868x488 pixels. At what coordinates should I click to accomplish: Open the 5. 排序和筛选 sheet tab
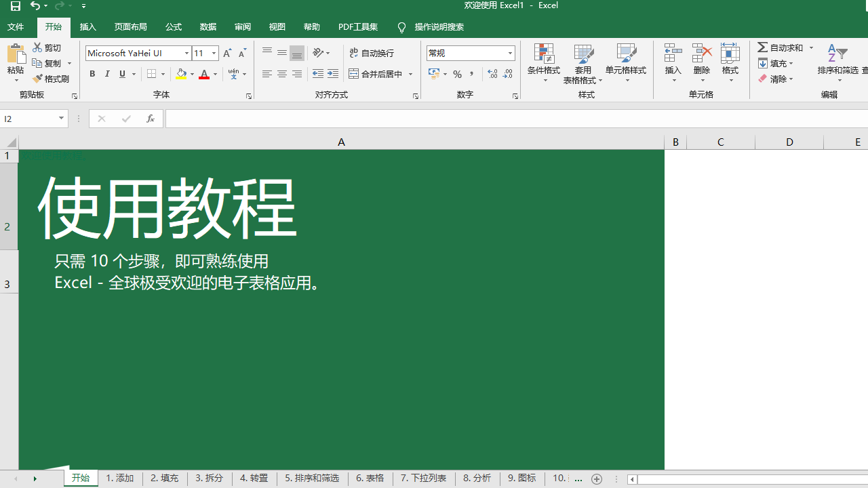click(312, 478)
